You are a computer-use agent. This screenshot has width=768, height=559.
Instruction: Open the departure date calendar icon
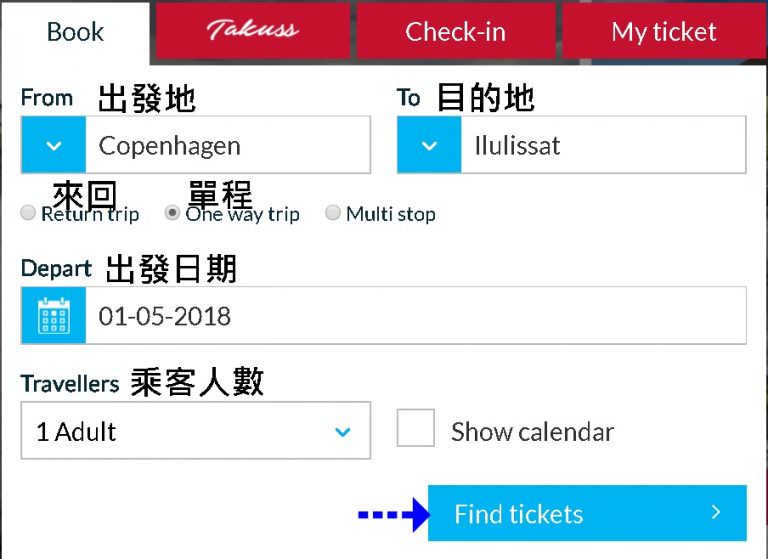pyautogui.click(x=53, y=316)
